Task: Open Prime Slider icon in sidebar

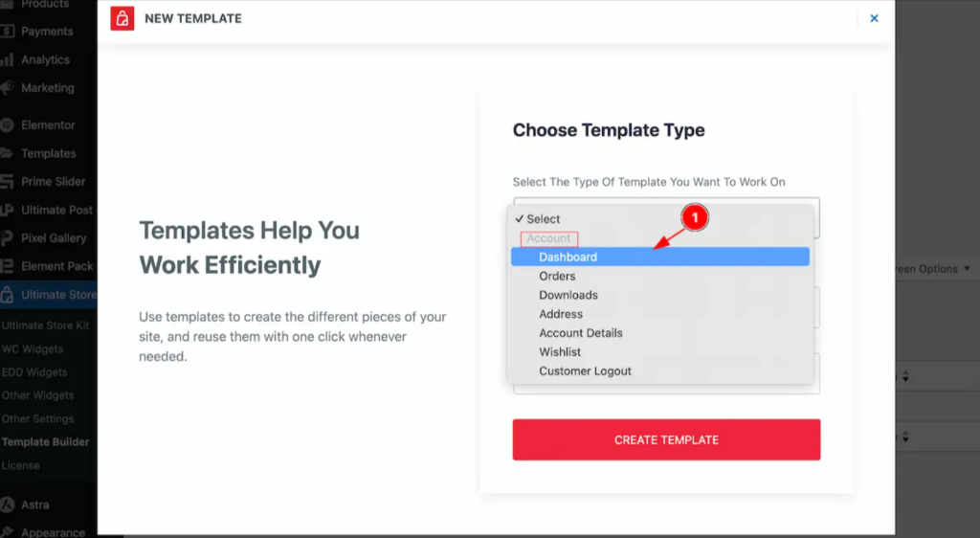Action: (x=7, y=182)
